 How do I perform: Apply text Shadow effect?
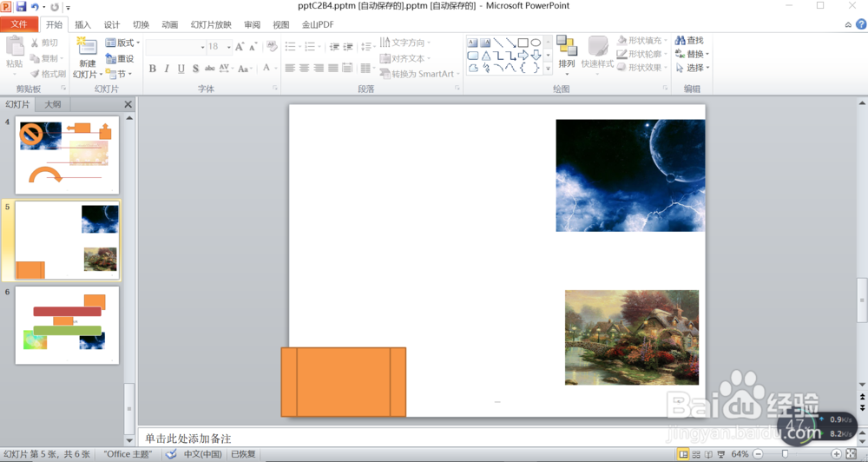[195, 69]
